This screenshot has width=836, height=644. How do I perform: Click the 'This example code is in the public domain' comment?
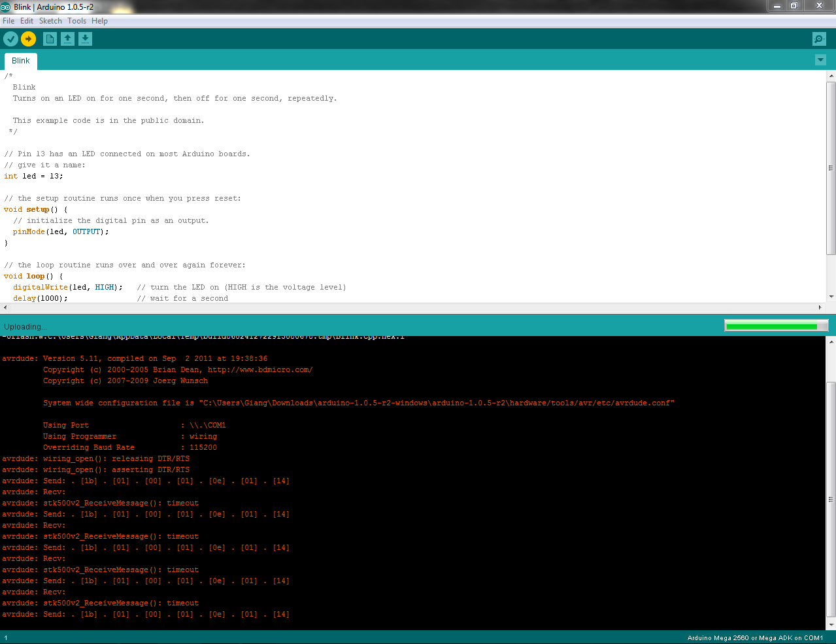click(109, 120)
